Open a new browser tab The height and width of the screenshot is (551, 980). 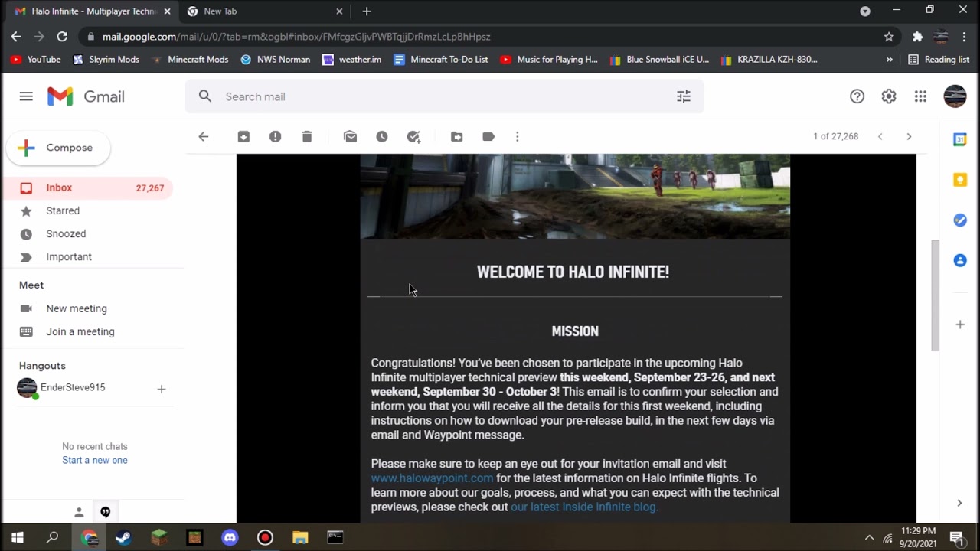tap(367, 11)
